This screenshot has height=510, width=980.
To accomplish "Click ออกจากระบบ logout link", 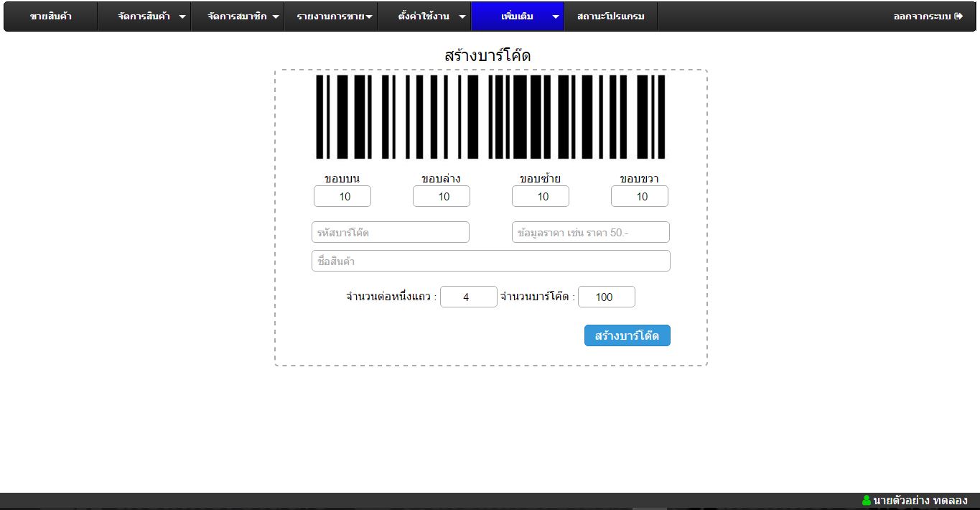I will (923, 17).
